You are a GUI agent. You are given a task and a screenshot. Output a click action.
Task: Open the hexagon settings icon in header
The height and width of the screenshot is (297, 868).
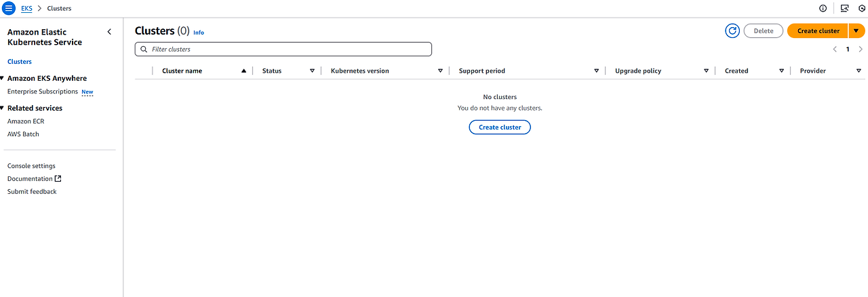point(863,8)
